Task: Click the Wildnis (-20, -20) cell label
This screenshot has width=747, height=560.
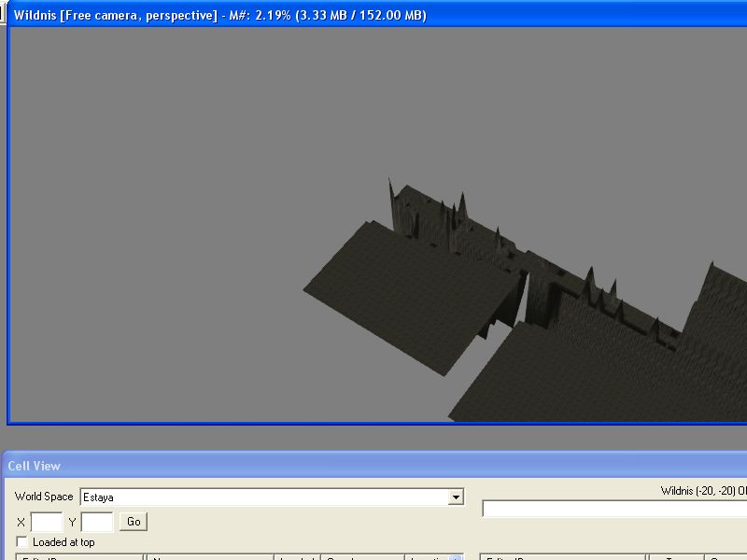Action: [700, 491]
